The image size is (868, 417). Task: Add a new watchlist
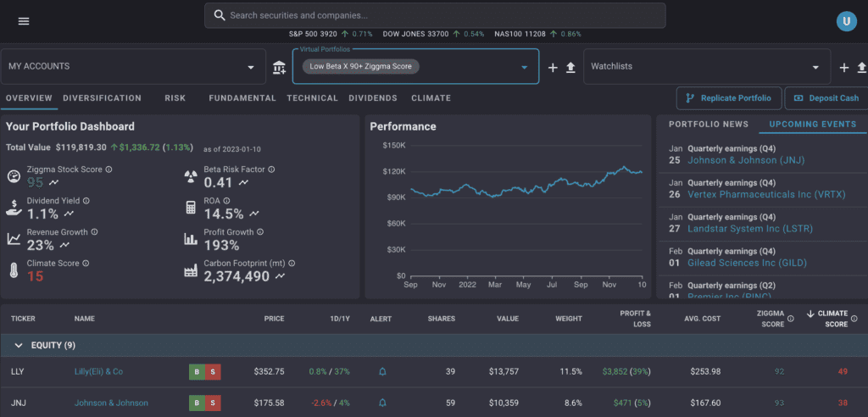point(843,68)
